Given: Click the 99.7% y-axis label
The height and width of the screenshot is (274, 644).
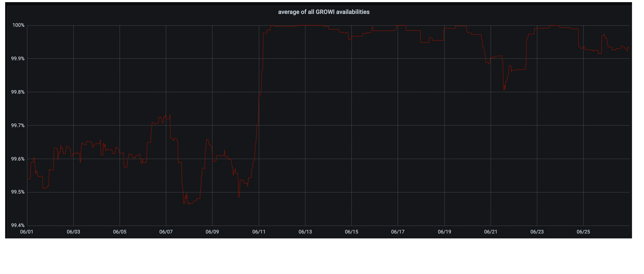Looking at the screenshot, I should pos(18,125).
